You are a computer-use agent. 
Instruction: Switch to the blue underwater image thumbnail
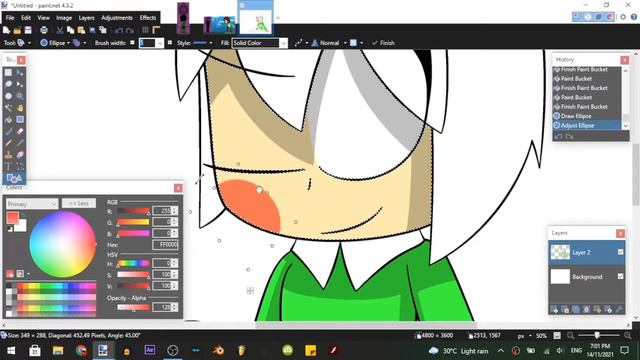tap(220, 25)
